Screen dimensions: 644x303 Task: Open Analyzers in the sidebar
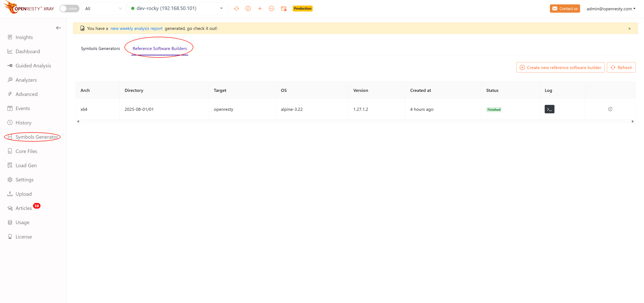click(26, 80)
